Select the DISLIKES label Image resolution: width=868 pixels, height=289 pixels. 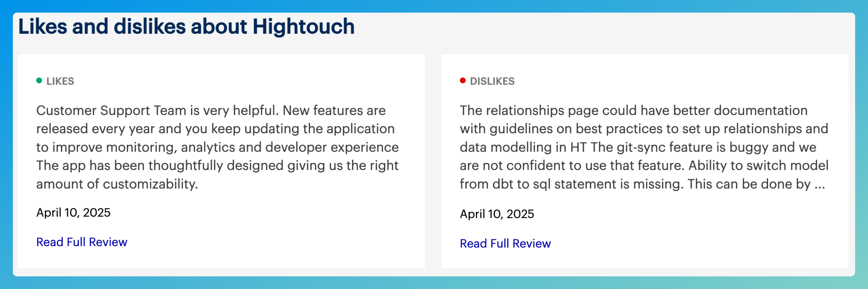[x=492, y=81]
